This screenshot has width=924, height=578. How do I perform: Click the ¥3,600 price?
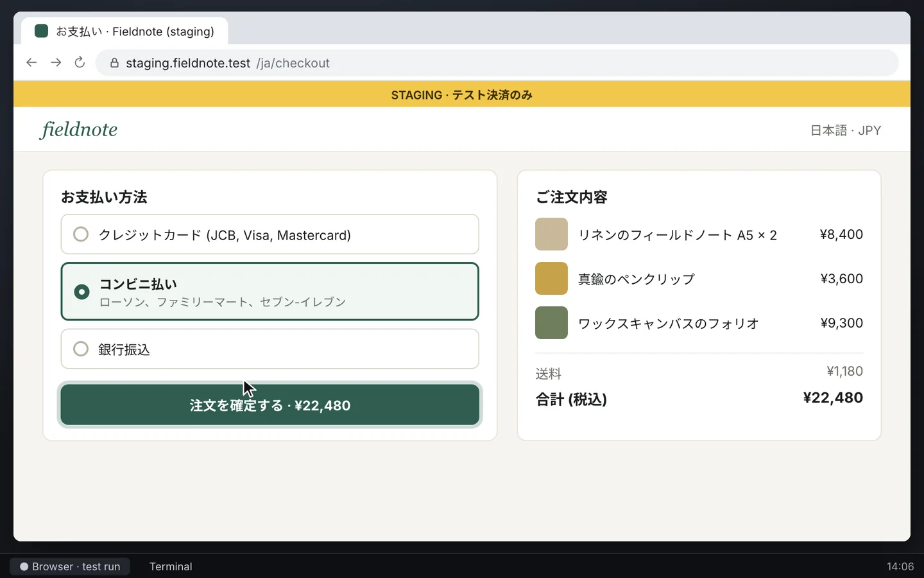[x=841, y=279]
